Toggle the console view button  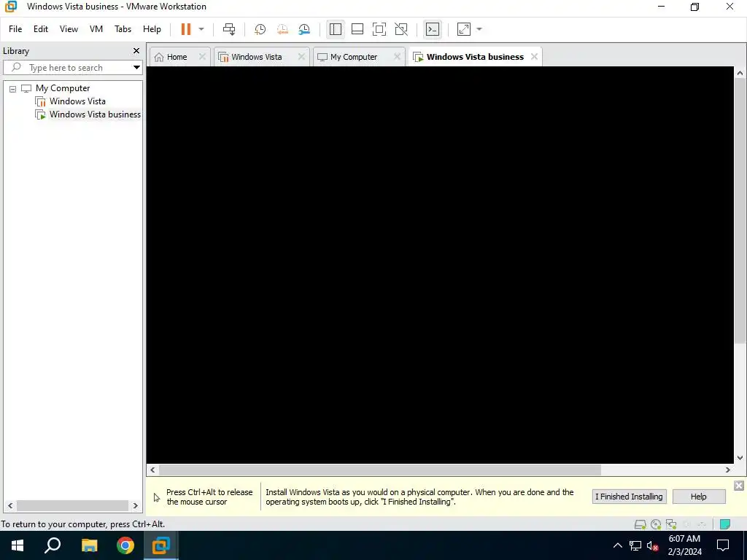(x=433, y=29)
